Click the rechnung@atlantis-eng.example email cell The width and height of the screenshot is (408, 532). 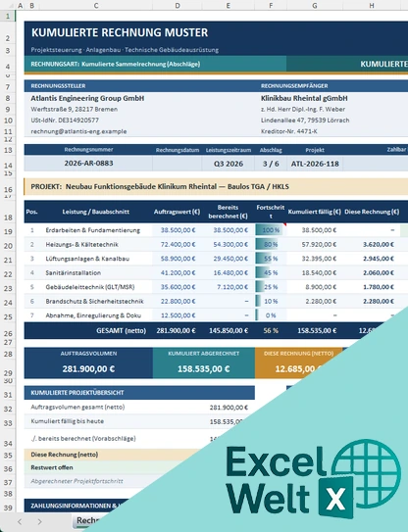coord(78,131)
